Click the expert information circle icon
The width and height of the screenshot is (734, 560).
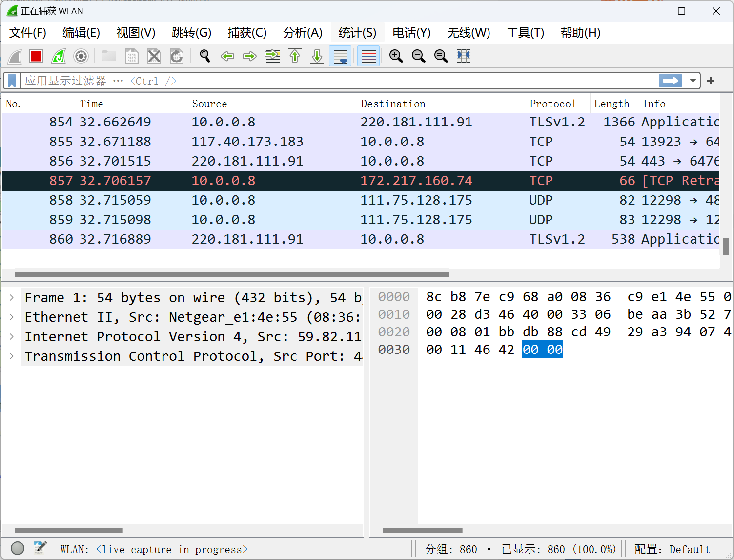point(18,549)
